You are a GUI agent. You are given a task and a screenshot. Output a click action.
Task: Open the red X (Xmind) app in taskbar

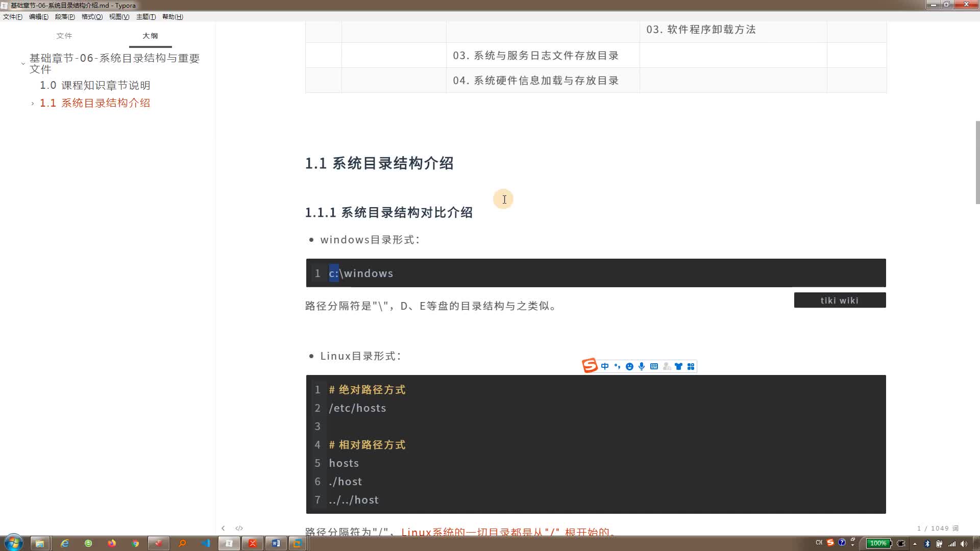click(x=253, y=543)
